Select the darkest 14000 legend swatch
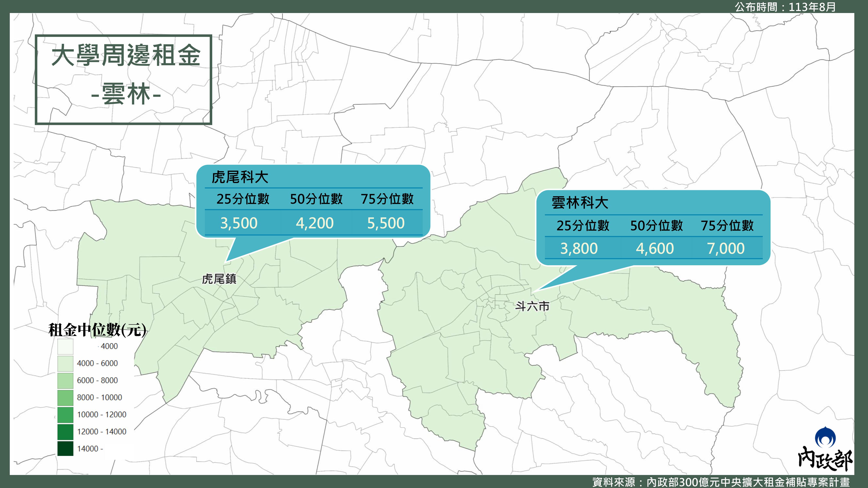The width and height of the screenshot is (868, 488). pyautogui.click(x=65, y=449)
